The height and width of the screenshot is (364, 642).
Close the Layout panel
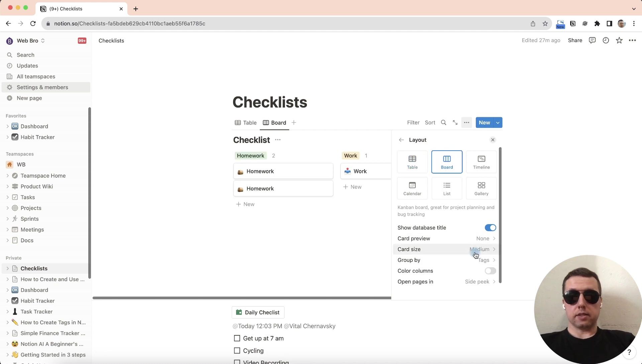tap(493, 140)
